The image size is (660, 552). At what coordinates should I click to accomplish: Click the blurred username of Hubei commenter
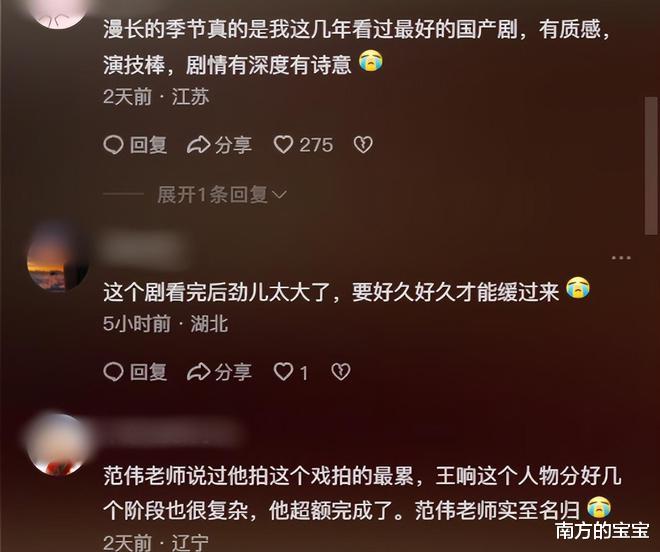pyautogui.click(x=141, y=249)
